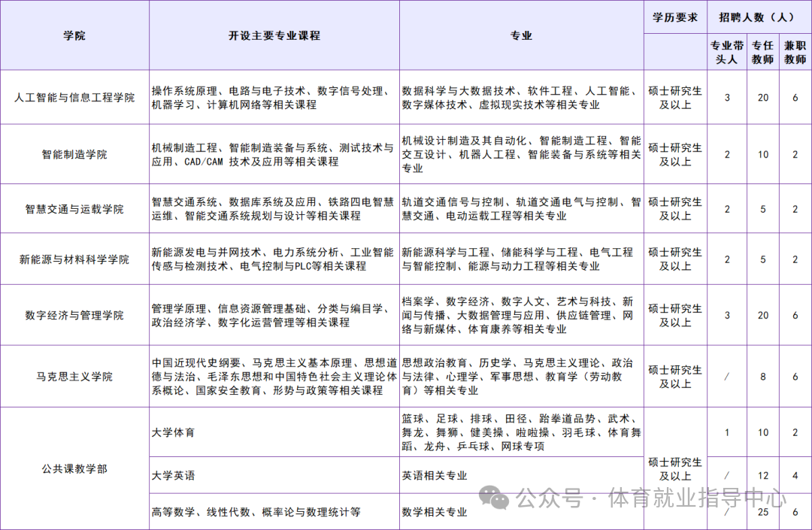This screenshot has width=812, height=530.
Task: Click the 学历要求 header cell
Action: coord(674,18)
